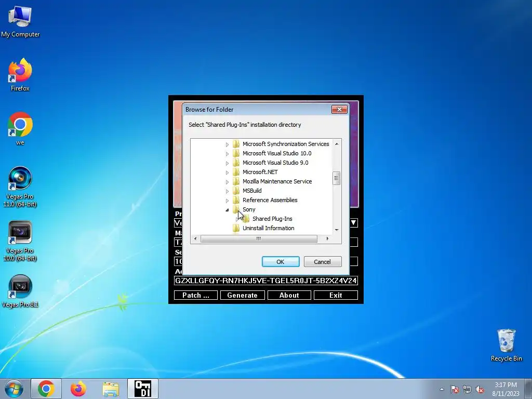Click the activation code field in keygen

[x=266, y=281]
